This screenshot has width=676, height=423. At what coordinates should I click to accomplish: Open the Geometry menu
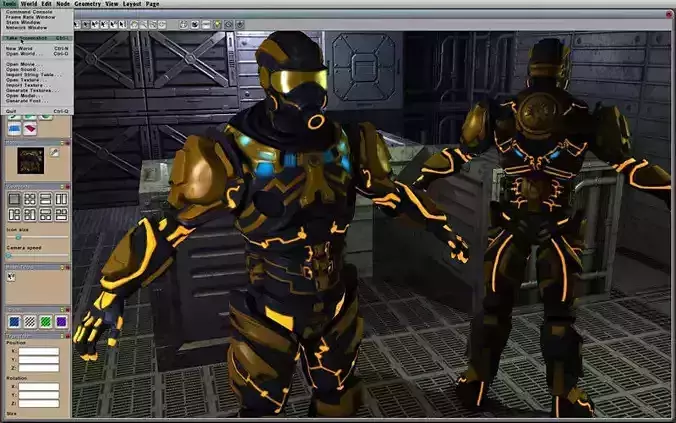(88, 3)
